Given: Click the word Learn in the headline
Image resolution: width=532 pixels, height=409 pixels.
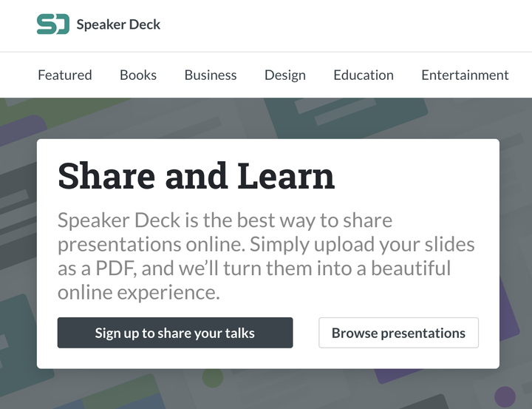Looking at the screenshot, I should 286,176.
